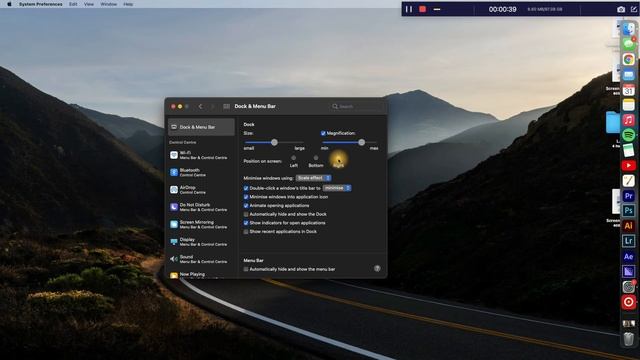The image size is (640, 360).
Task: Select Display in the sidebar
Action: (x=201, y=242)
